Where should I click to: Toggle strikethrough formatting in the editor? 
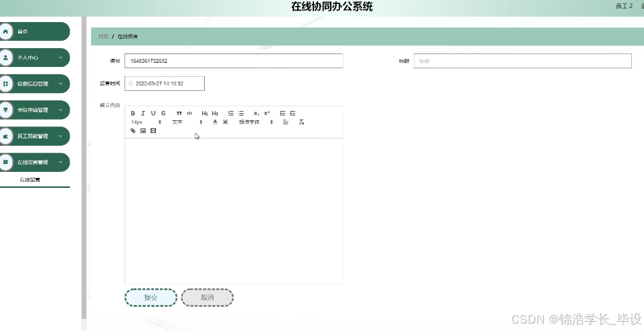(x=163, y=113)
